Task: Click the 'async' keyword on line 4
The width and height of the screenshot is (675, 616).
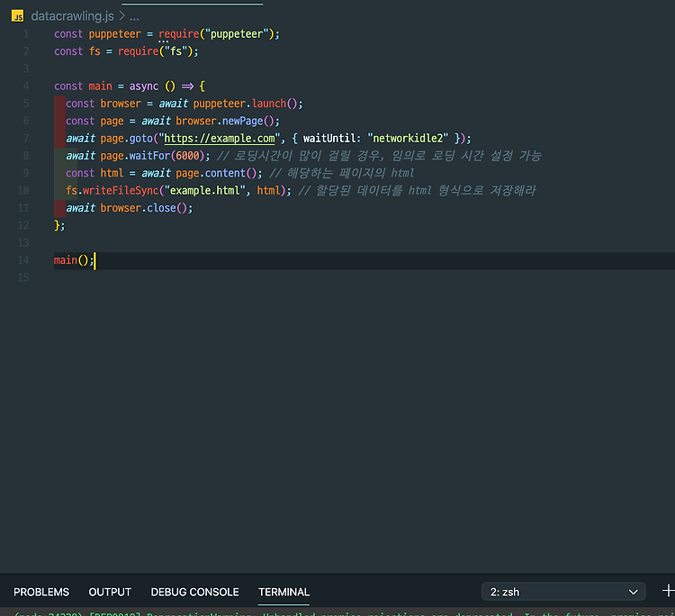Action: coord(144,86)
